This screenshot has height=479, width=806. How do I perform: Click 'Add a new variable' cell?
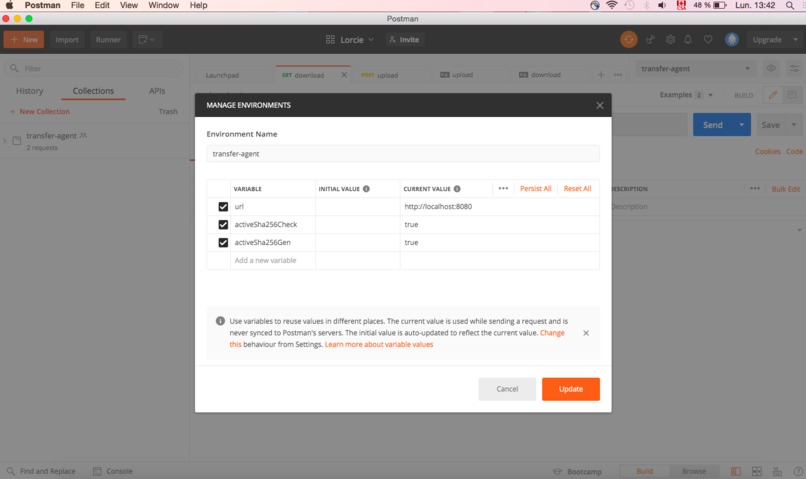click(x=272, y=261)
